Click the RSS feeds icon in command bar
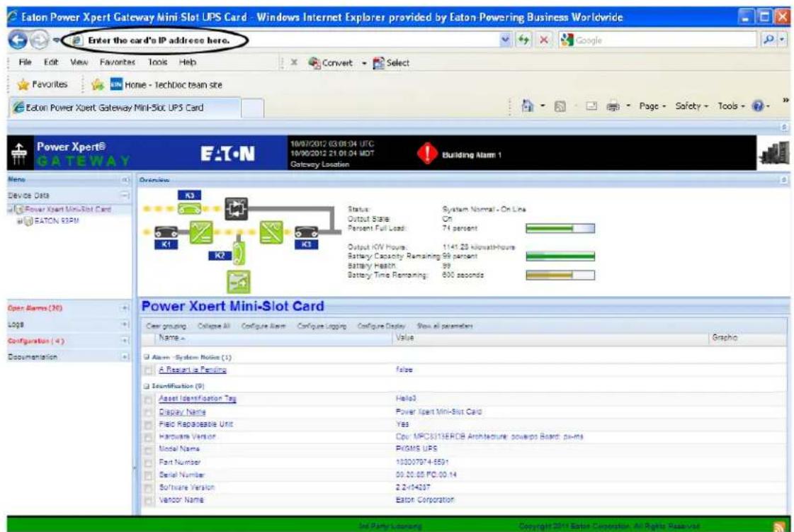Viewport: 794px width, 532px height. pos(560,106)
